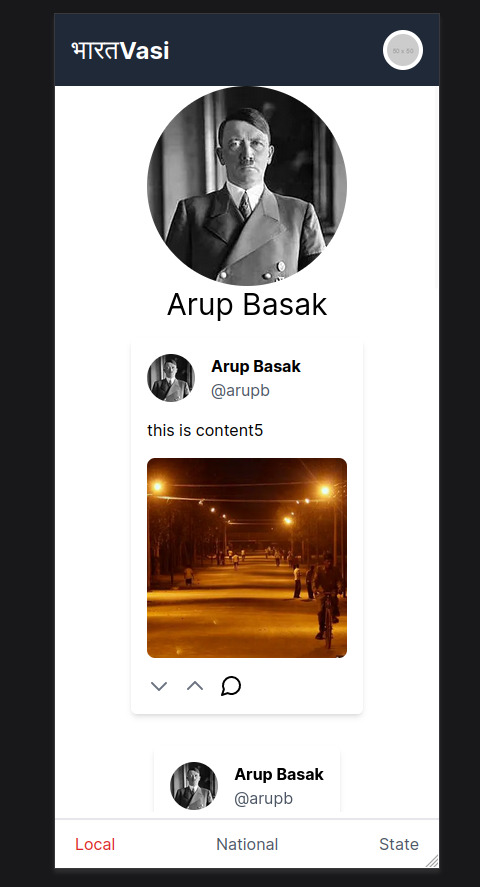This screenshot has width=480, height=887.
Task: Open the भारतVasi logo home link
Action: (x=120, y=50)
